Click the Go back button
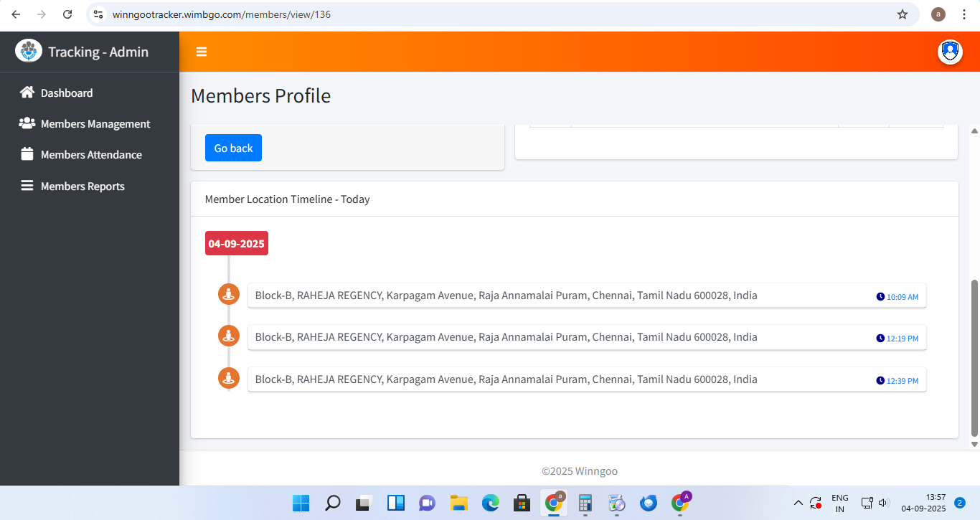 [233, 148]
